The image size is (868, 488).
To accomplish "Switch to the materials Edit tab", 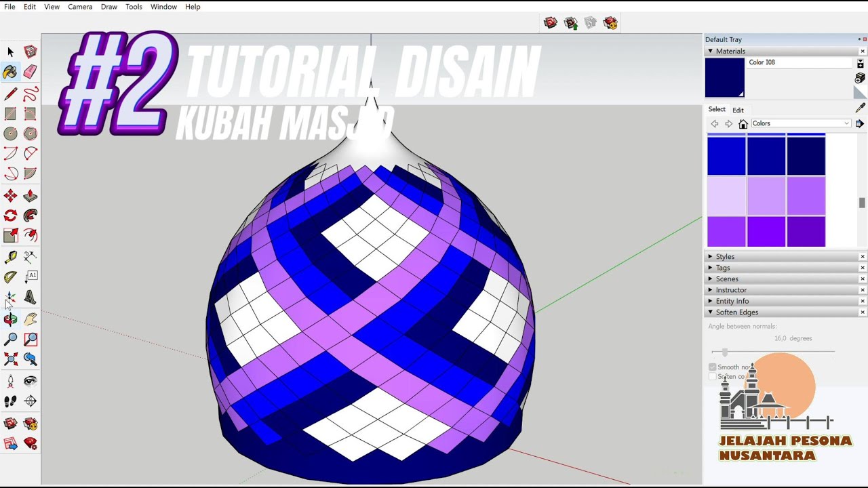I will (x=738, y=110).
